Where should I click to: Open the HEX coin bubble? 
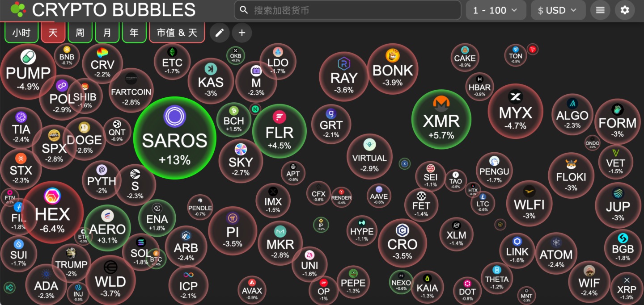[53, 213]
